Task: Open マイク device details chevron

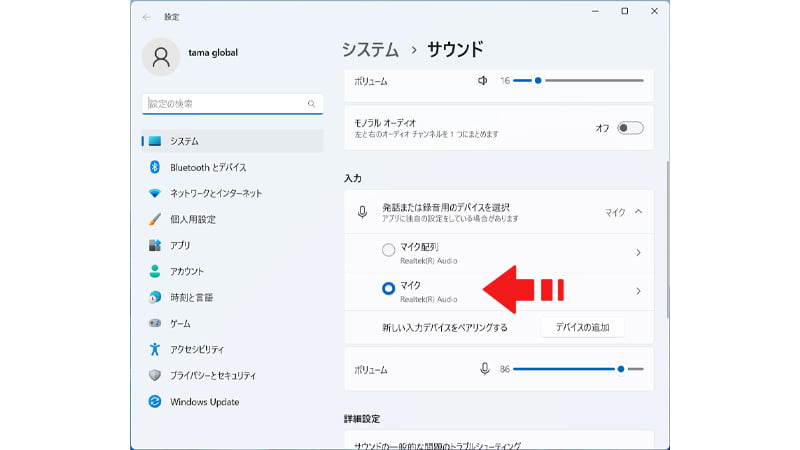Action: click(x=638, y=291)
